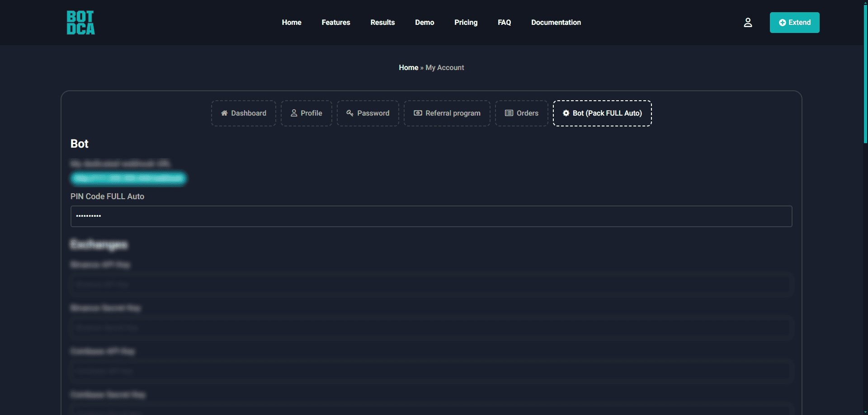Click the house icon on Dashboard tab

pos(224,113)
